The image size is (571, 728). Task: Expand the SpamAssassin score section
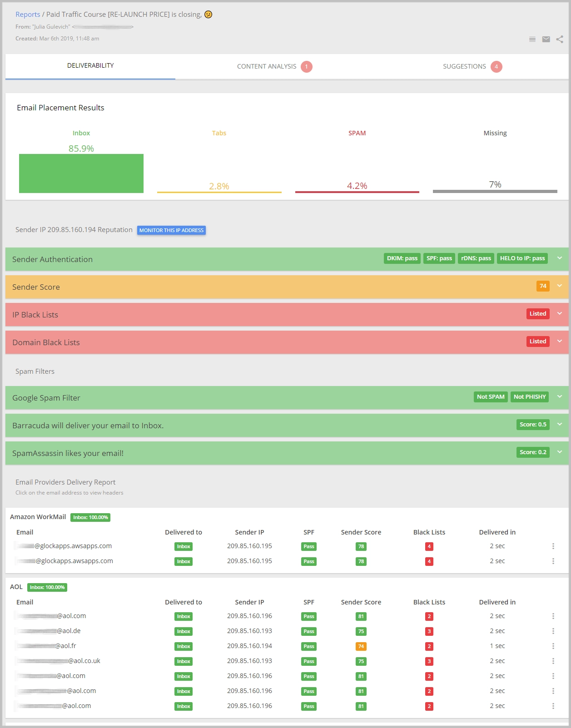click(x=560, y=452)
